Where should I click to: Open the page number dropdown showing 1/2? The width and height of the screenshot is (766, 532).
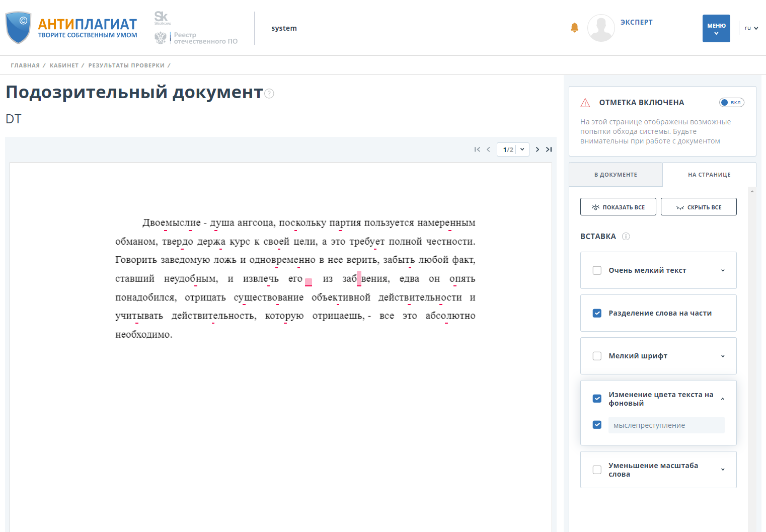click(513, 149)
